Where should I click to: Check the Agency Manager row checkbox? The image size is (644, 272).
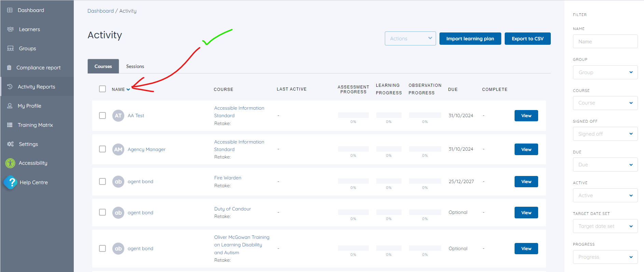click(x=102, y=149)
